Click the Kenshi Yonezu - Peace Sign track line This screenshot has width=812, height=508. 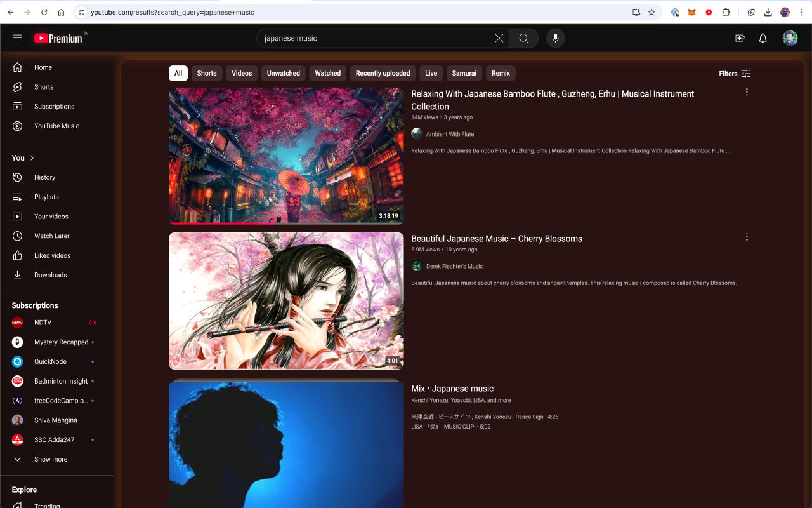pyautogui.click(x=485, y=417)
